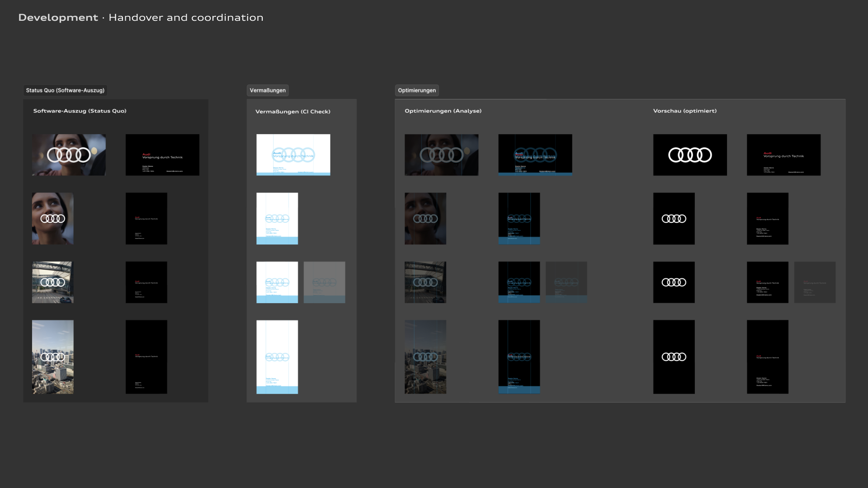Select the white landscape CI Check measurement card
This screenshot has height=488, width=868.
point(293,155)
